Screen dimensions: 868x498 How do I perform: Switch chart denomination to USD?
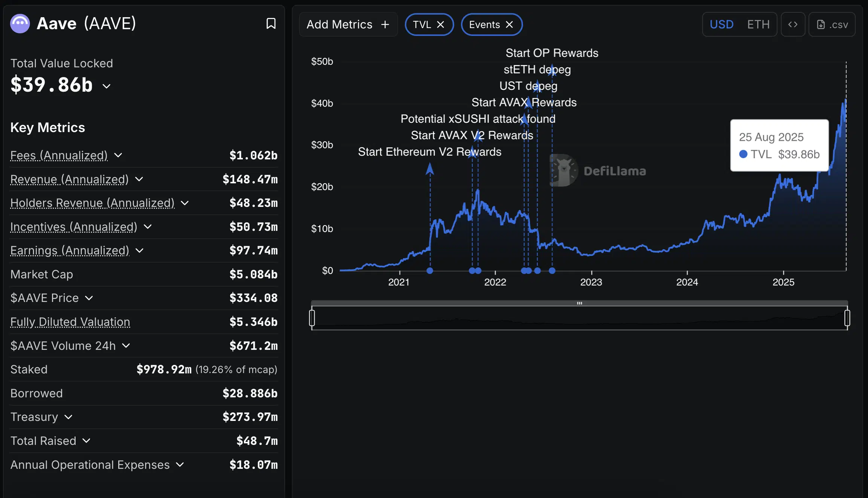coord(721,25)
